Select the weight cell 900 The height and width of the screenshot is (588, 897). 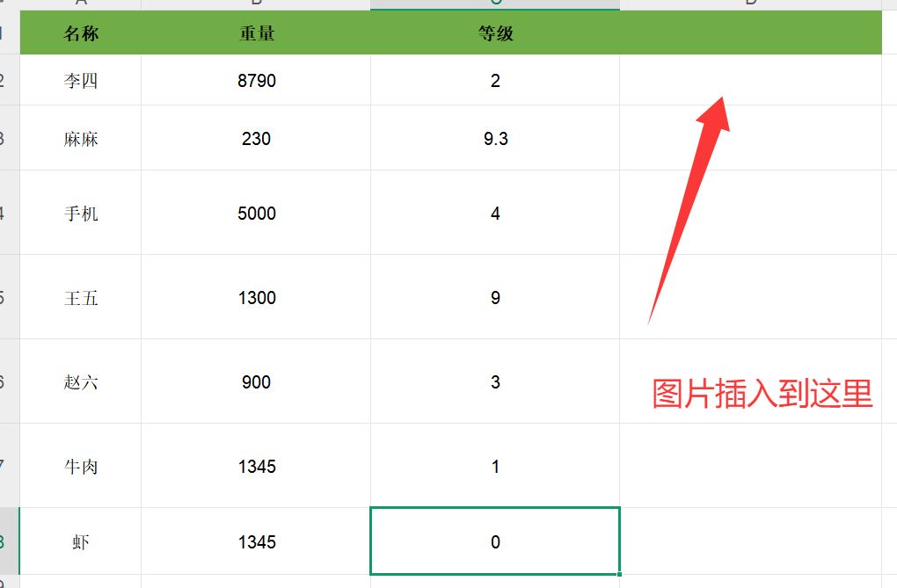click(256, 381)
